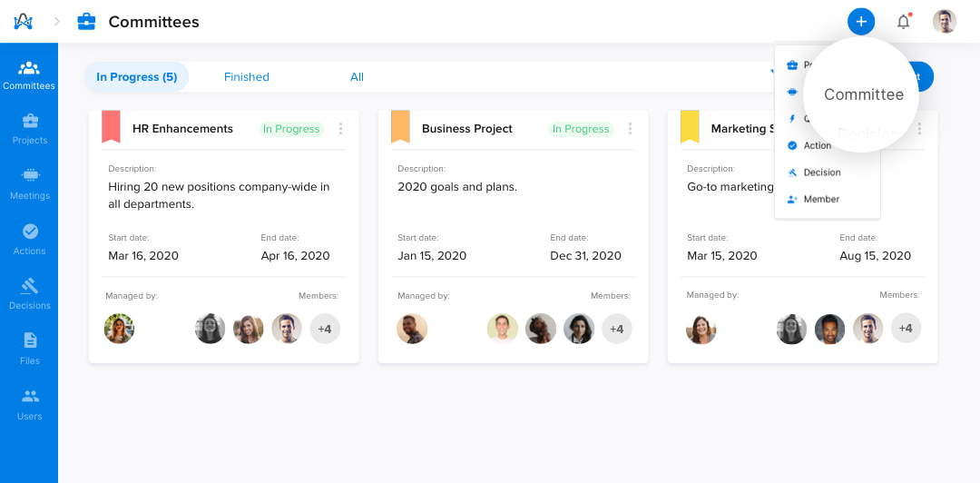Click In Progress status badge on HR Enhancements
980x483 pixels.
coord(291,129)
